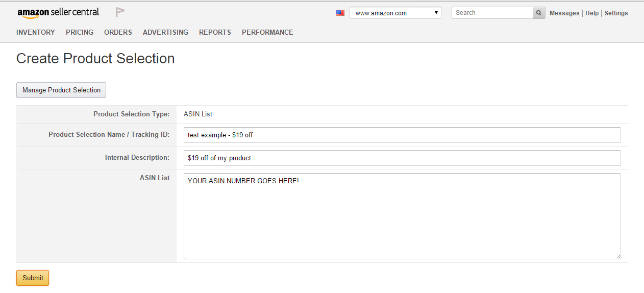Click the 'ASIN List' type value text
Viewport: 644px width, 293px height.
198,114
